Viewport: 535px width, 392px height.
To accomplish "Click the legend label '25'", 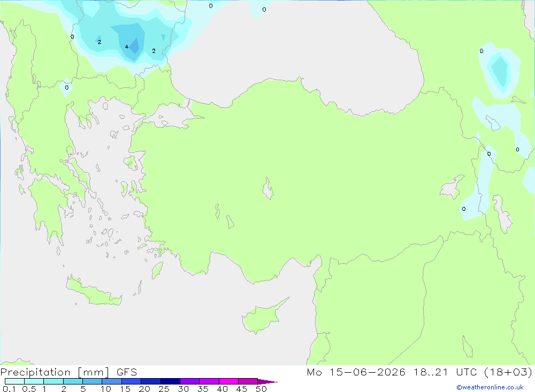I will pyautogui.click(x=164, y=389).
